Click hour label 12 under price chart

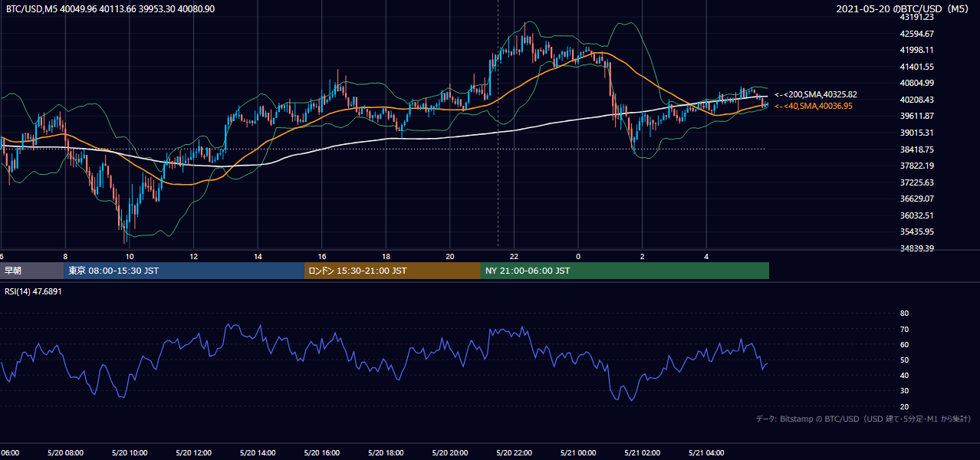[193, 256]
